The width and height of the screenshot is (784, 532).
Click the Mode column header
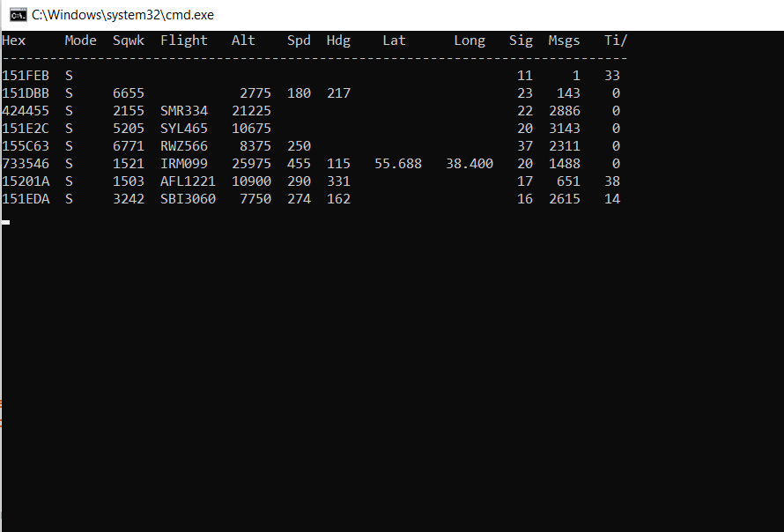80,41
